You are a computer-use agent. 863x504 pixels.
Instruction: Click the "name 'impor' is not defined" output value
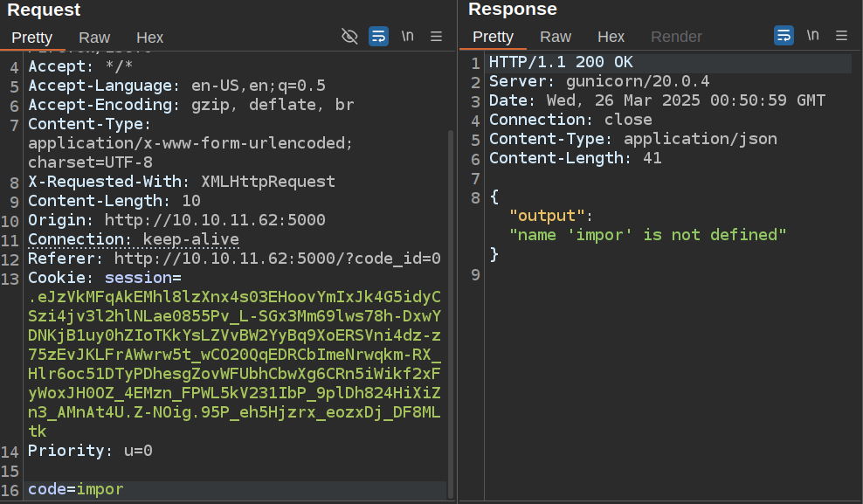point(648,235)
